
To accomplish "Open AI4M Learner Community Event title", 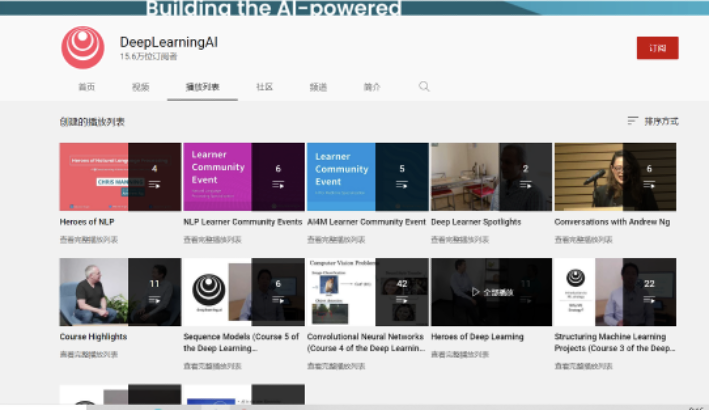I will click(366, 222).
